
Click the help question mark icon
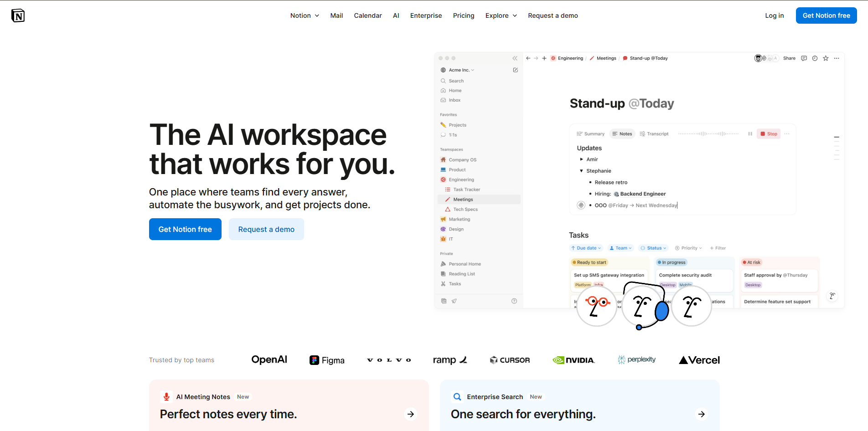514,301
